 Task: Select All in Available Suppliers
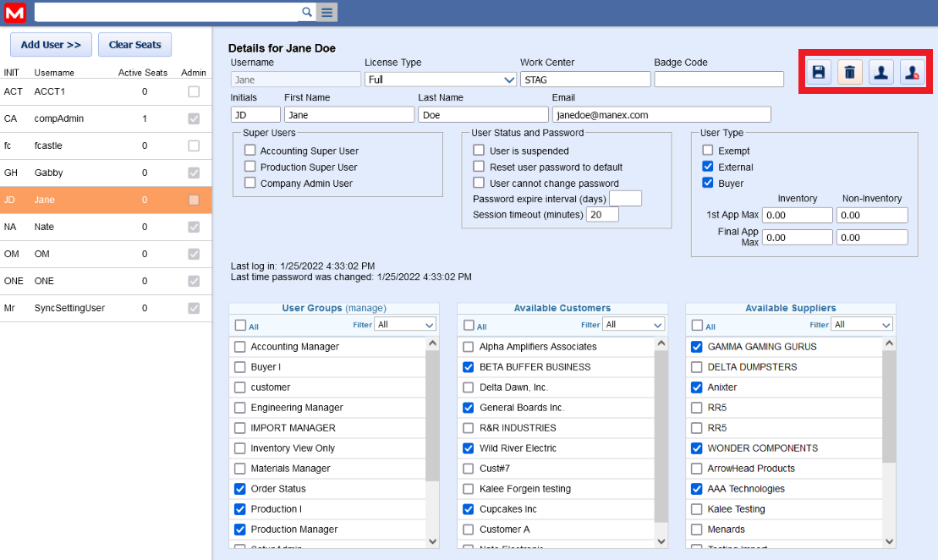(x=697, y=325)
